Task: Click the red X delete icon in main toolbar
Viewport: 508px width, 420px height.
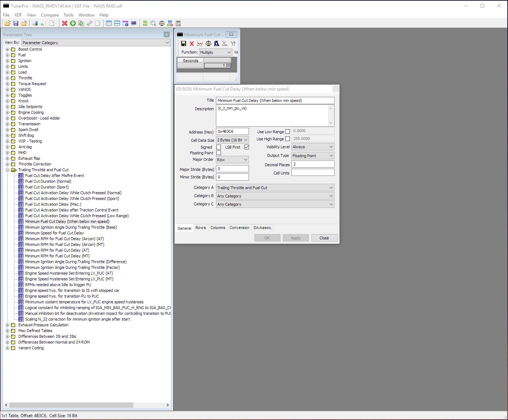Action: (x=65, y=23)
